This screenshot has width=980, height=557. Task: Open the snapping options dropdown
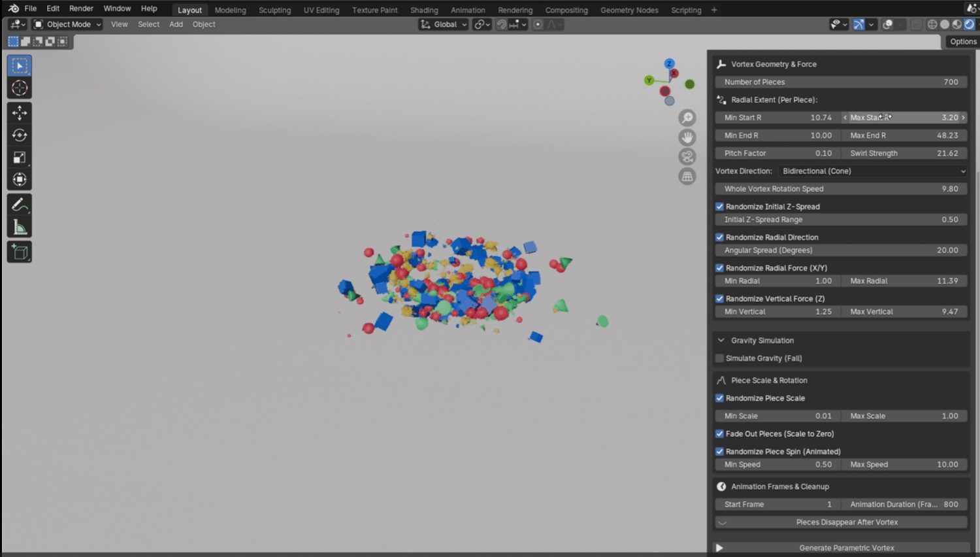pos(518,24)
